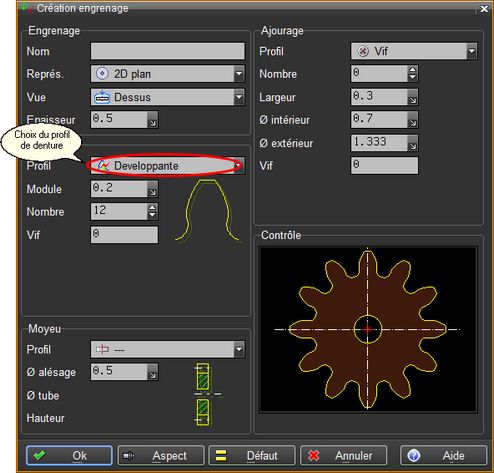Reset values with the Défaut button
Screen dimensions: 494x473
tap(252, 455)
